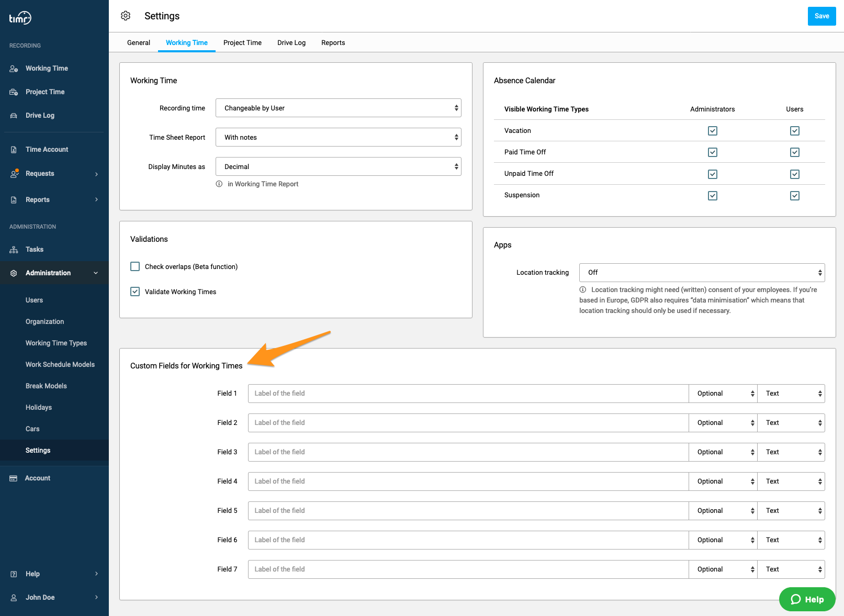Open Field 7 Optional dropdown

724,569
